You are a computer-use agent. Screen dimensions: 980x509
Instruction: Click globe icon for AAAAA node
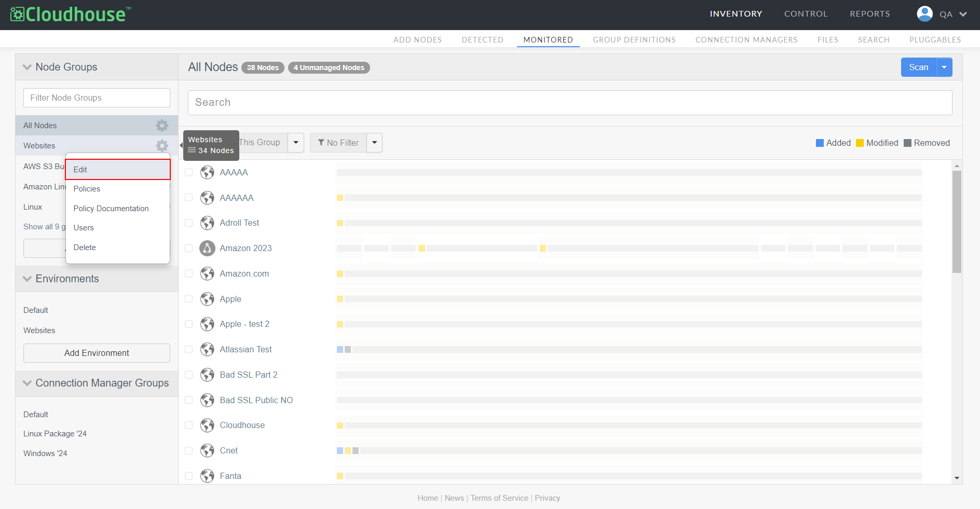pos(207,172)
